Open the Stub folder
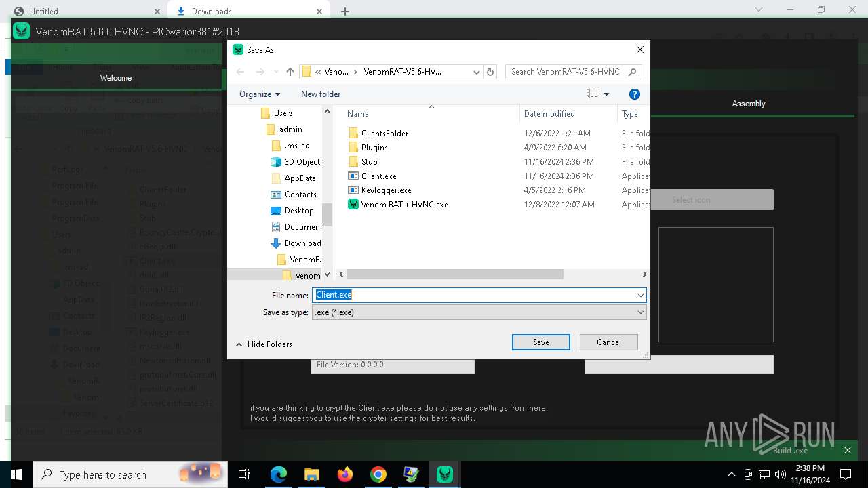The image size is (868, 488). click(x=369, y=162)
